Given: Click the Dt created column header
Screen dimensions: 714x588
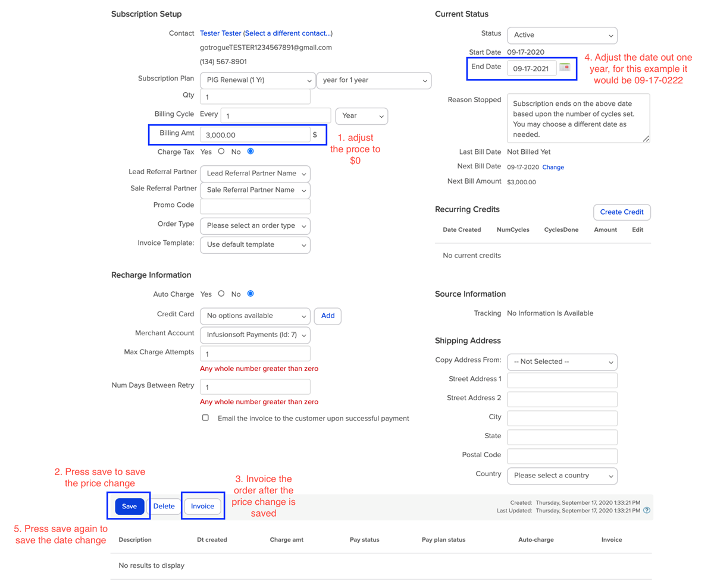Looking at the screenshot, I should click(x=212, y=540).
